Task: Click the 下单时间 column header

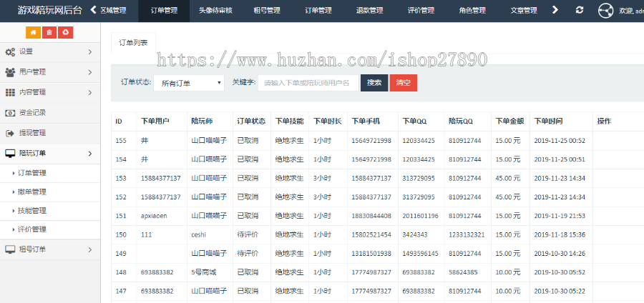Action: click(548, 121)
